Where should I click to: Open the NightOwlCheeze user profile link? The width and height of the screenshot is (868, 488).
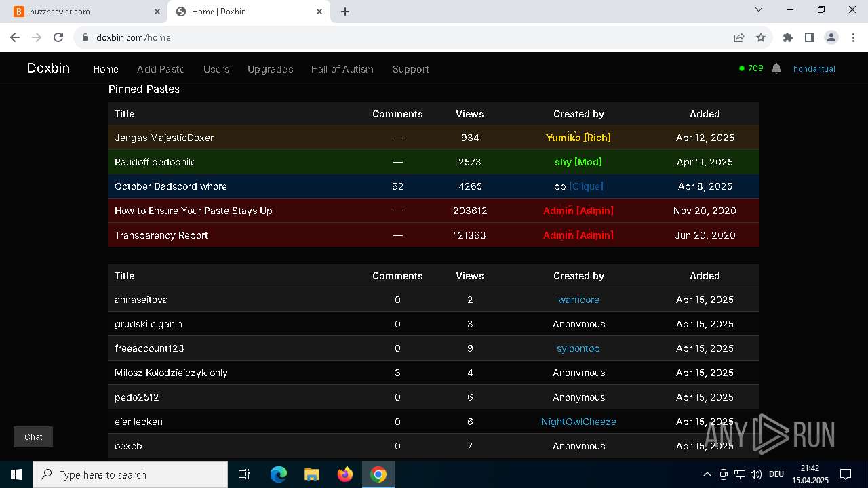pyautogui.click(x=578, y=422)
